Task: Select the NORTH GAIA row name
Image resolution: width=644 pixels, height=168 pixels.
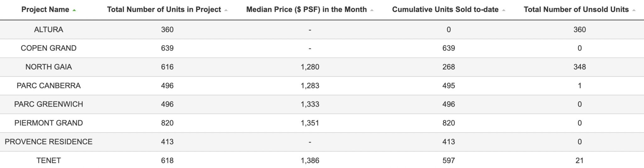Action: point(49,67)
